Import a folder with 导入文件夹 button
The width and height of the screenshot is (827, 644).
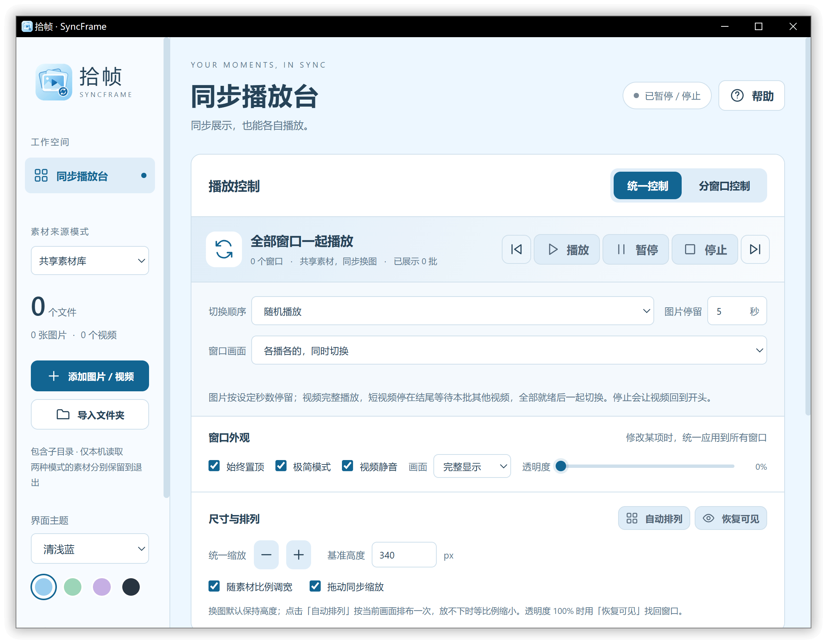pos(90,415)
